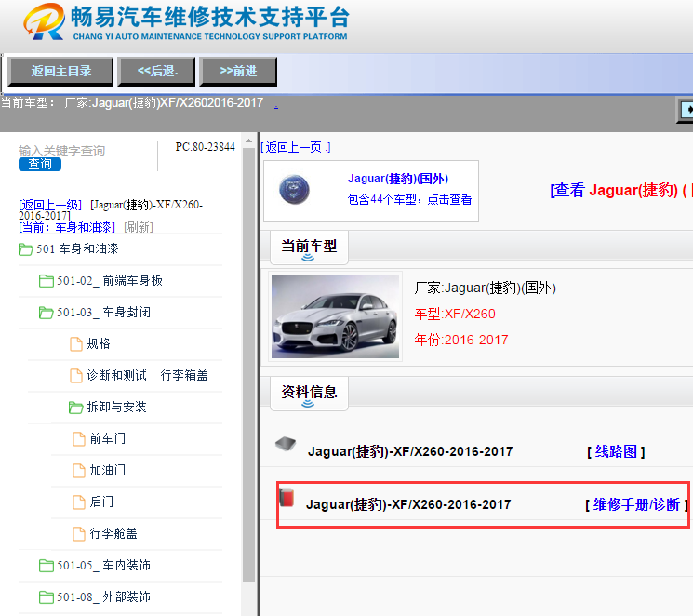693x616 pixels.
Task: Open the 维修手册/诊断 link
Action: pos(636,504)
